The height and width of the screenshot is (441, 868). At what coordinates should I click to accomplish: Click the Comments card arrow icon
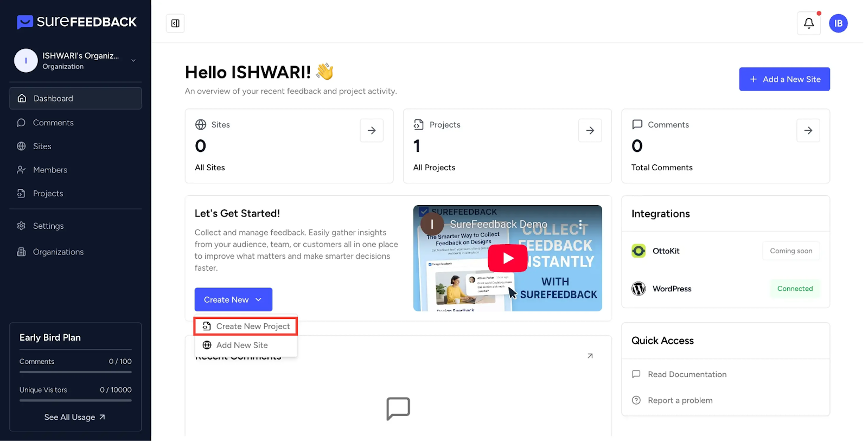coord(808,130)
